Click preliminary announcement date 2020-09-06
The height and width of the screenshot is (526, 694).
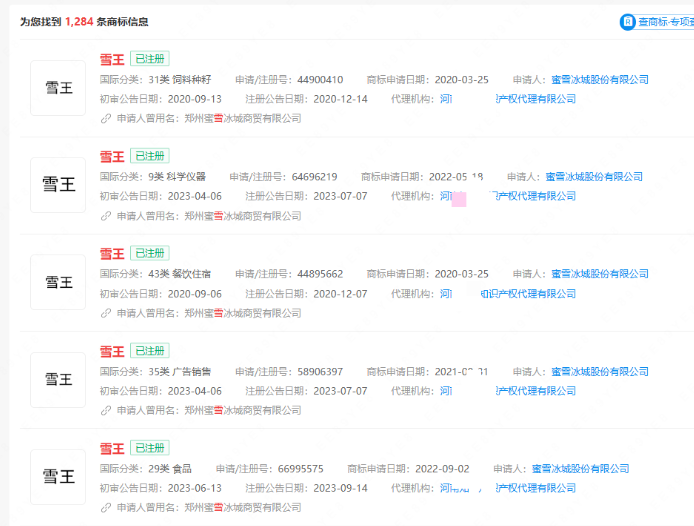pos(195,294)
